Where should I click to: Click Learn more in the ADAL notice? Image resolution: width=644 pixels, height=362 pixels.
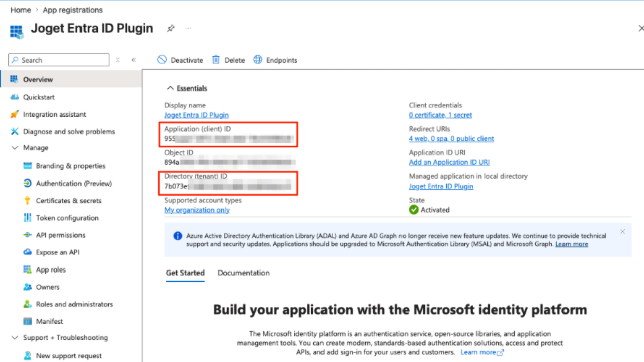coord(572,244)
